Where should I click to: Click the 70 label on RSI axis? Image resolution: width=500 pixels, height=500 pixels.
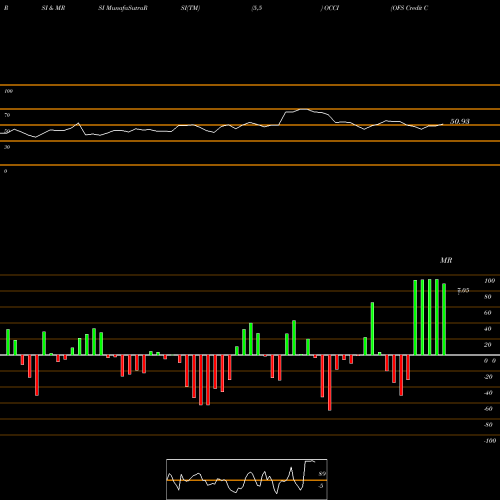pyautogui.click(x=7, y=115)
